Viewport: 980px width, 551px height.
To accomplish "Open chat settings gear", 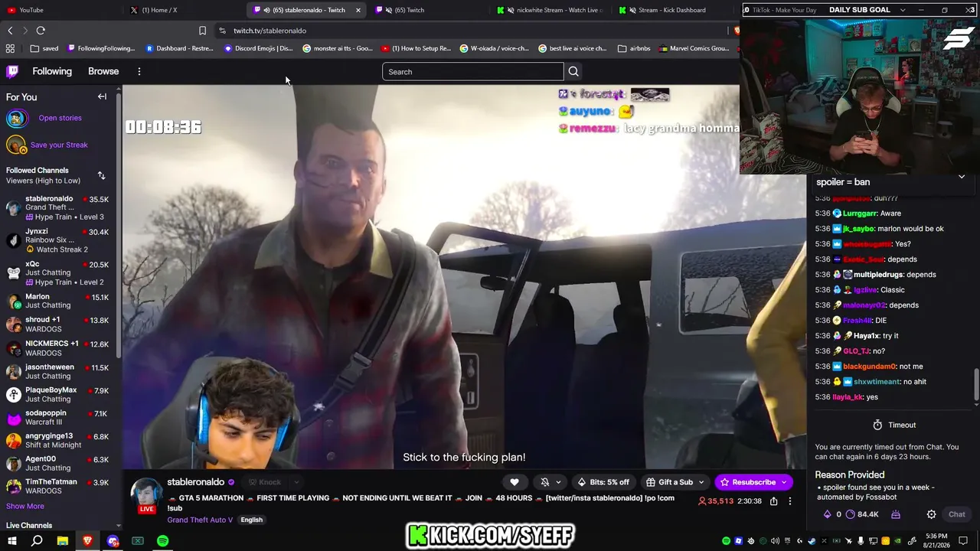I will tap(931, 514).
